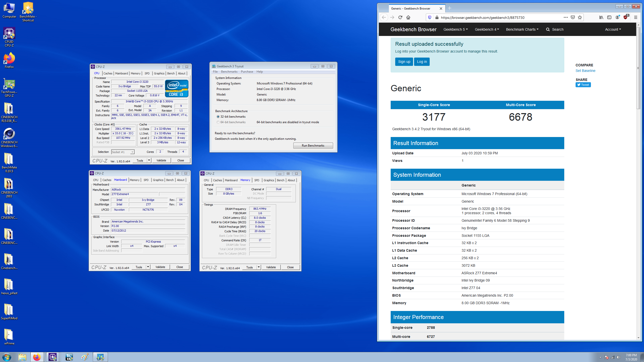Open Firefox page actions ellipsis menu

tap(566, 17)
